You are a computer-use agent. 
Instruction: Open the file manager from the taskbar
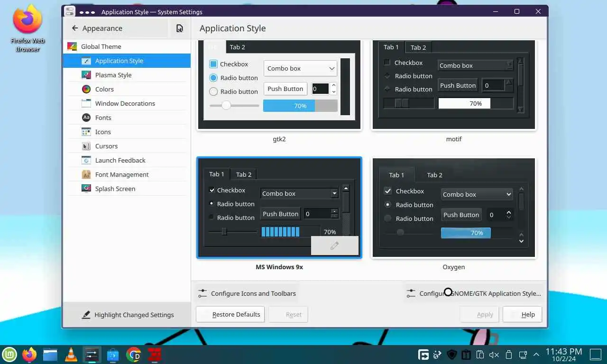[50, 354]
